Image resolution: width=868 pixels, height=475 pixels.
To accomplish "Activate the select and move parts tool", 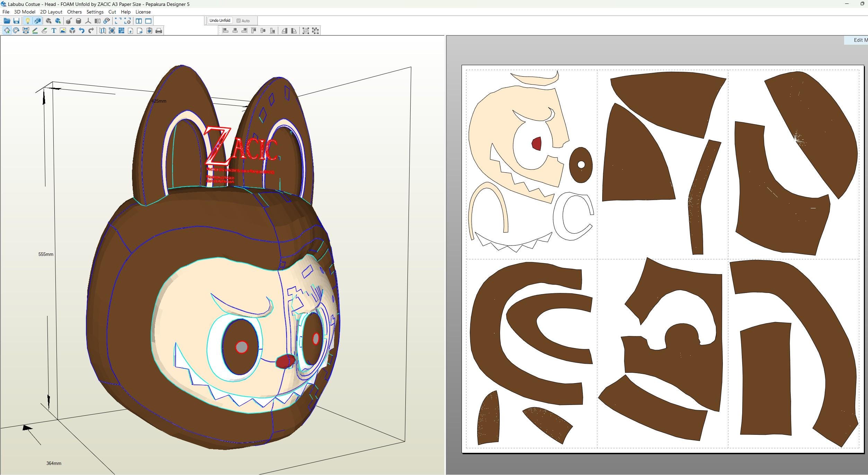I will (x=7, y=31).
